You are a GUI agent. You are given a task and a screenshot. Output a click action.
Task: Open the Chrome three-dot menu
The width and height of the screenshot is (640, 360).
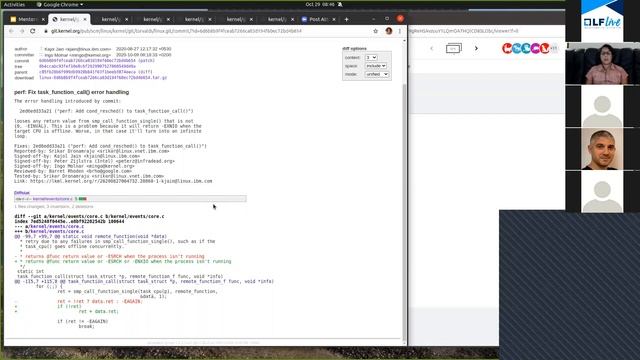[400, 31]
